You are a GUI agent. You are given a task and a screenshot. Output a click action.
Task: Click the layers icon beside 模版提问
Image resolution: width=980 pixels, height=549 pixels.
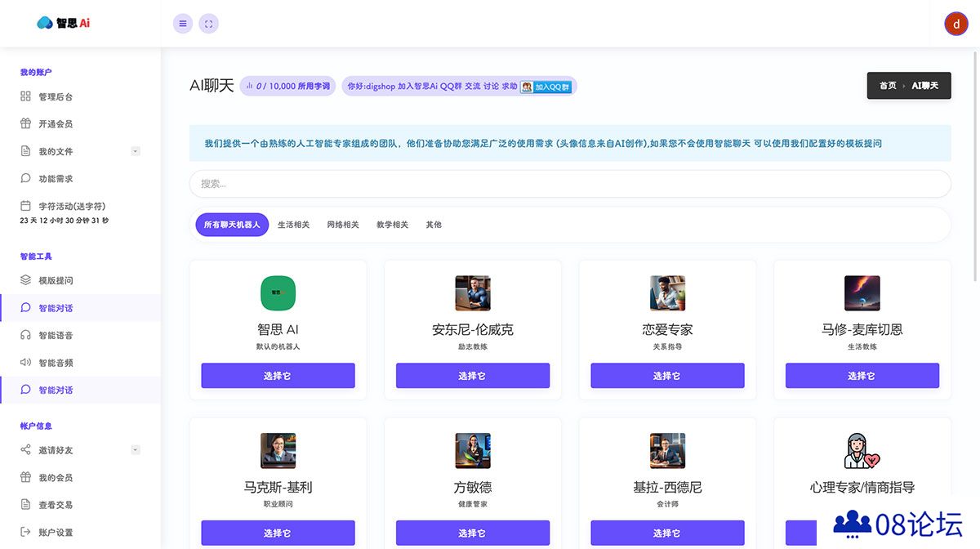(x=25, y=280)
